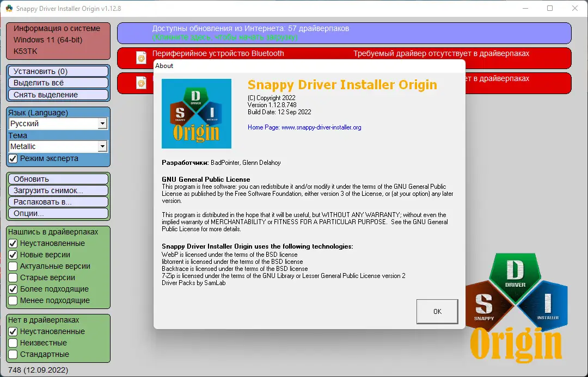Click the Информация о системе panel
The height and width of the screenshot is (377, 588).
coord(58,41)
